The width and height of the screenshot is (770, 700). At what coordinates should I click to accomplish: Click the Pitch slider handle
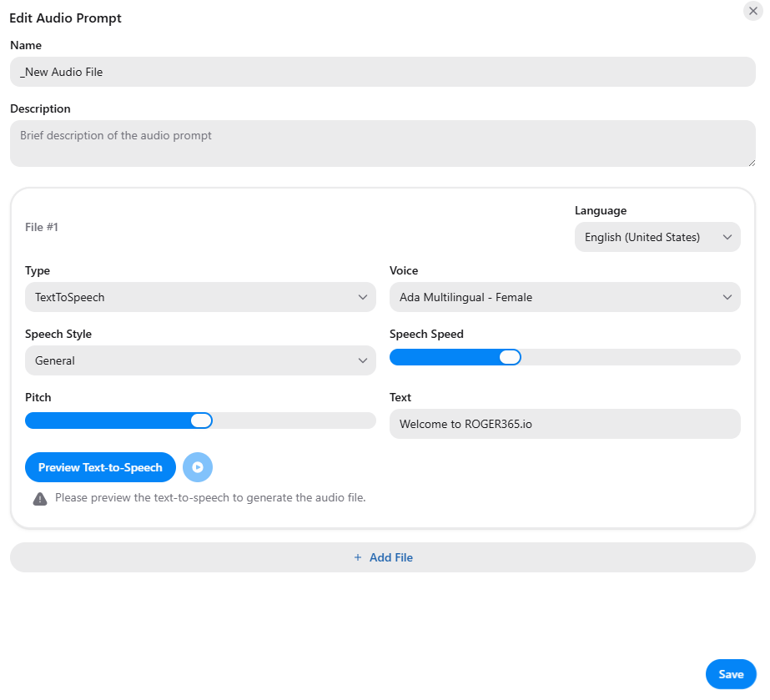pos(201,421)
